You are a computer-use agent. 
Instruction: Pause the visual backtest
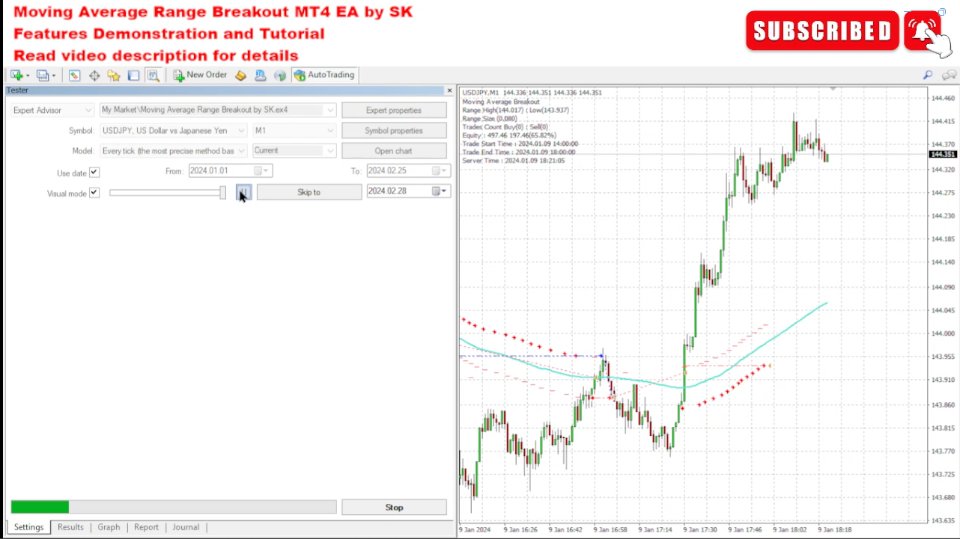click(x=243, y=192)
